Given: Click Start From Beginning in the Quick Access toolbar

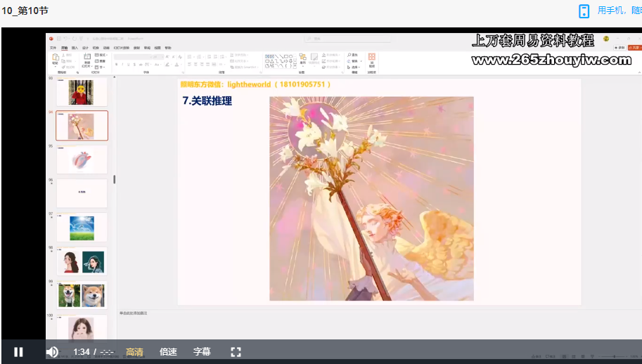Looking at the screenshot, I should click(81, 39).
